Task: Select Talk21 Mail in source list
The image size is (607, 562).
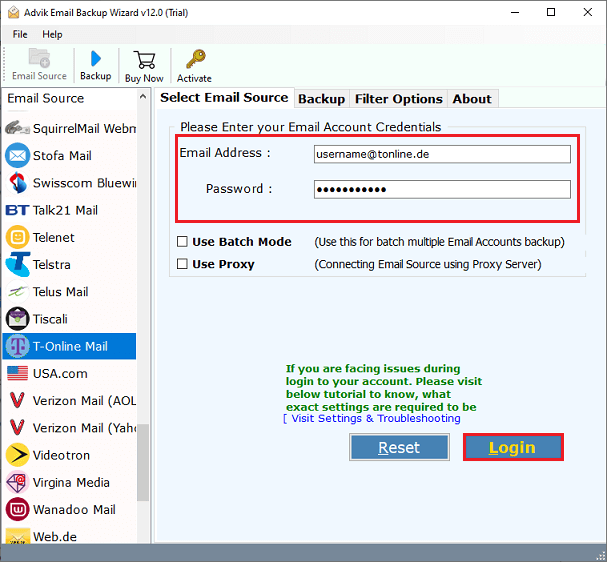Action: pyautogui.click(x=65, y=210)
